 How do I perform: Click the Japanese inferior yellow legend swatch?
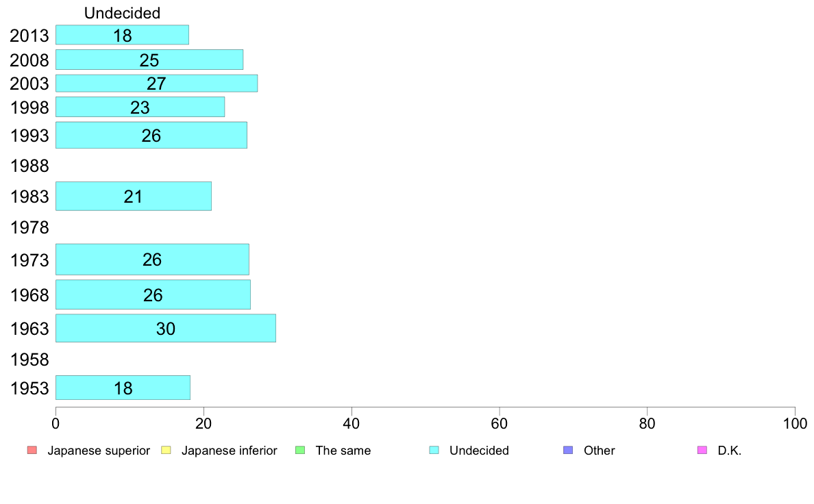point(166,450)
